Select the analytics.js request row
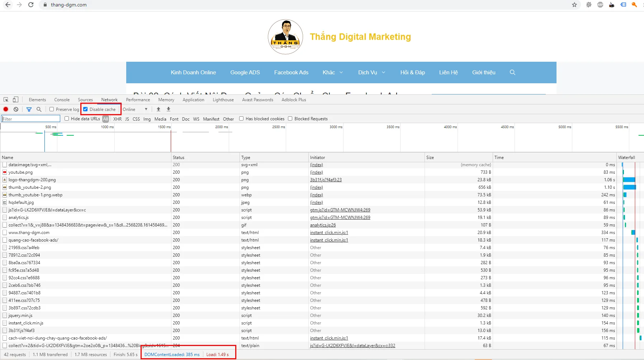The height and width of the screenshot is (360, 644). 322,218
